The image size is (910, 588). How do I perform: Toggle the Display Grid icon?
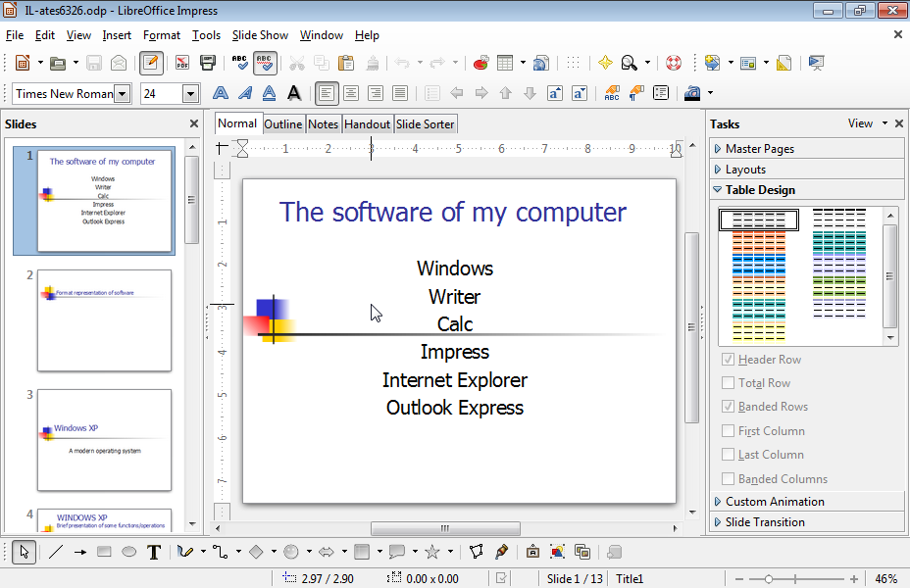pyautogui.click(x=574, y=63)
